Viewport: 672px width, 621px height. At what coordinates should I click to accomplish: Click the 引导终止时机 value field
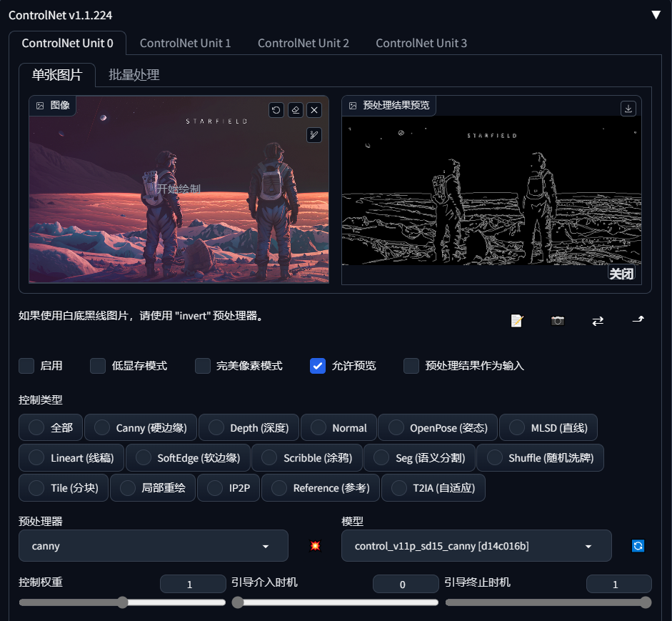click(619, 584)
